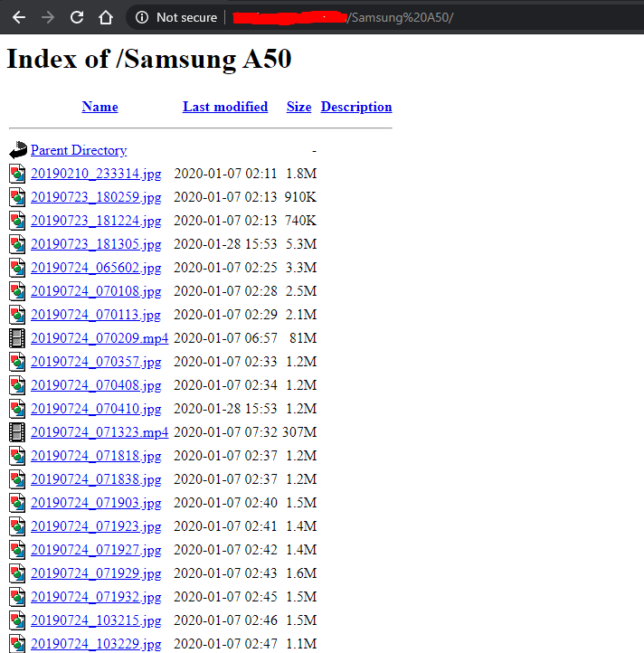
Task: Click the video icon next to 20190724_071323.mp4
Action: 18,432
